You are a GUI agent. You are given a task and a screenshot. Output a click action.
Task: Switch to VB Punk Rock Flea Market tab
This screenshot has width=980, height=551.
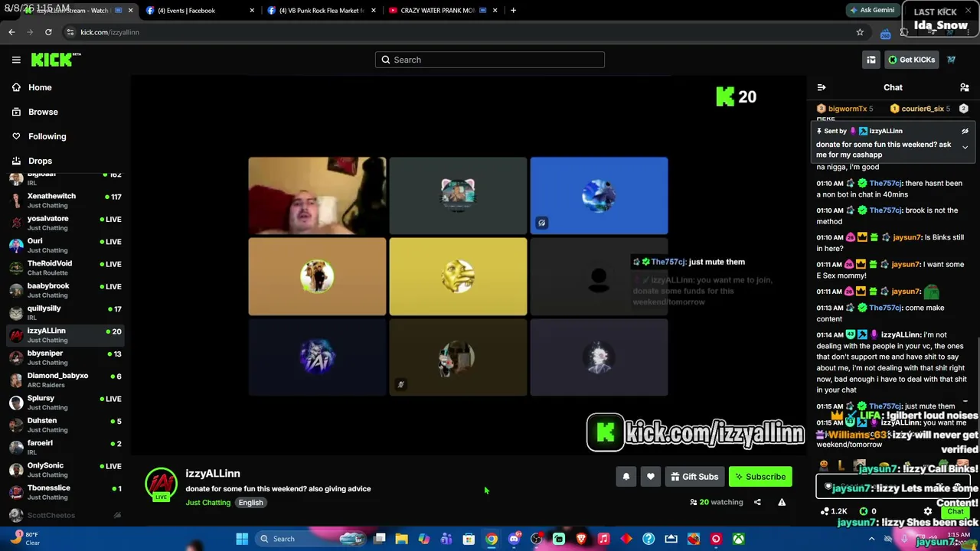pyautogui.click(x=320, y=11)
